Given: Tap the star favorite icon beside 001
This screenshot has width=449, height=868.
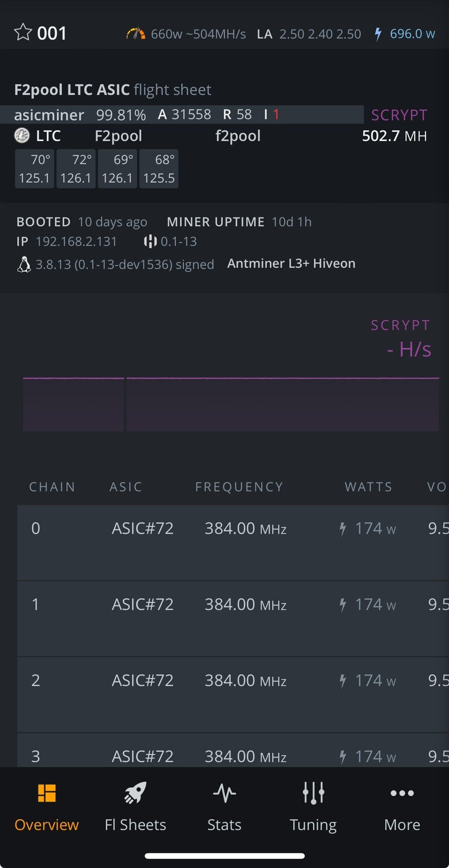Looking at the screenshot, I should coord(23,33).
